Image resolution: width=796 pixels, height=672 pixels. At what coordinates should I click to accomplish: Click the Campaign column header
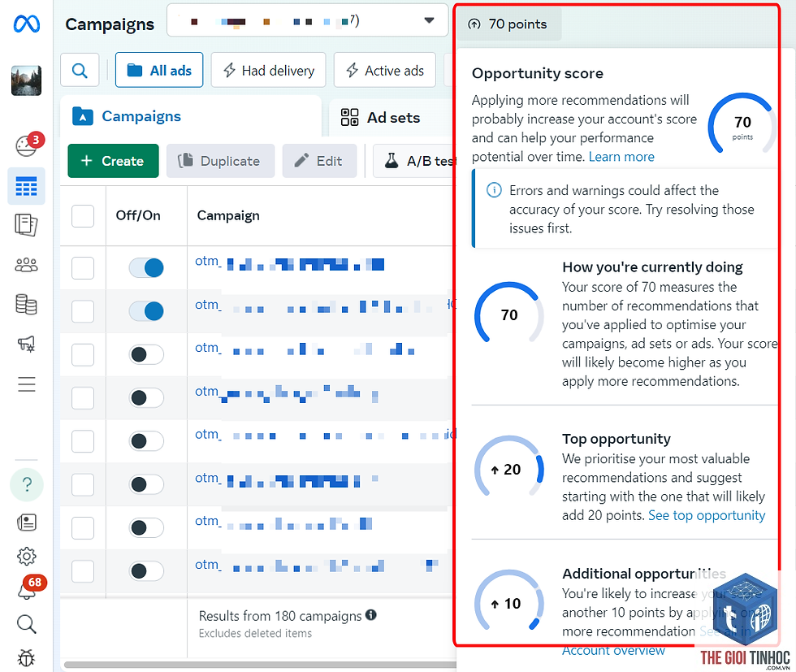coord(228,215)
